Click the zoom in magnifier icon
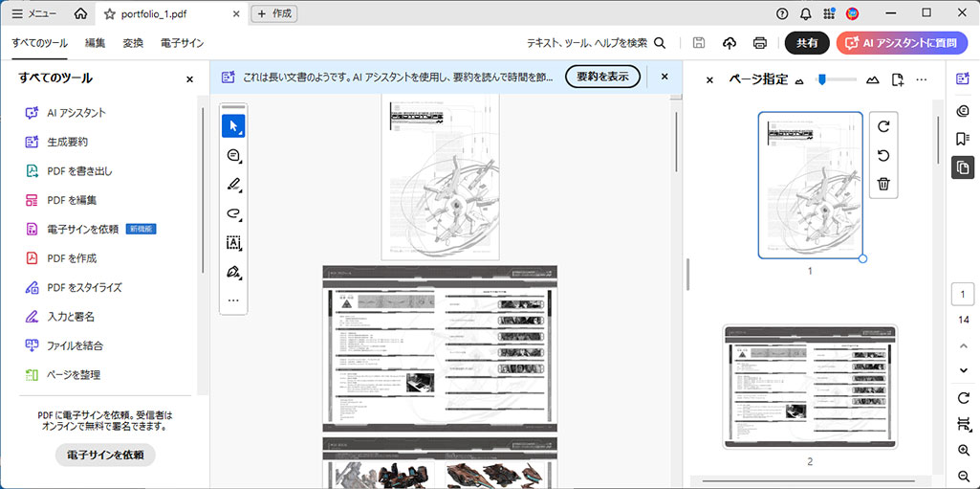Image resolution: width=980 pixels, height=489 pixels. tap(963, 451)
